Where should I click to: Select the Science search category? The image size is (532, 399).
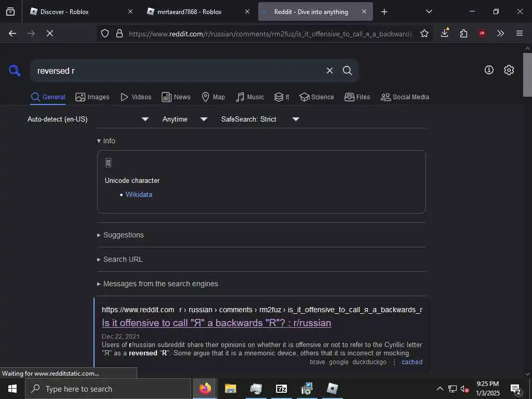point(316,97)
